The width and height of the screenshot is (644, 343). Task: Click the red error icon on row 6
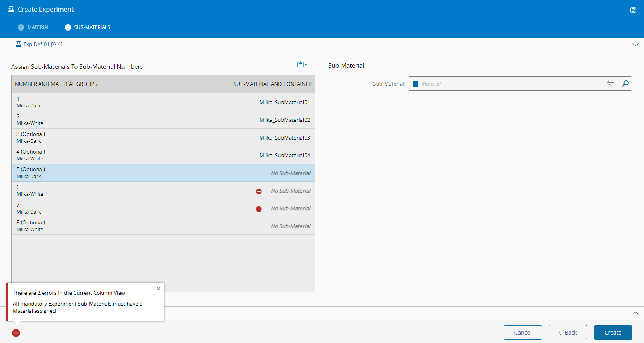click(259, 191)
